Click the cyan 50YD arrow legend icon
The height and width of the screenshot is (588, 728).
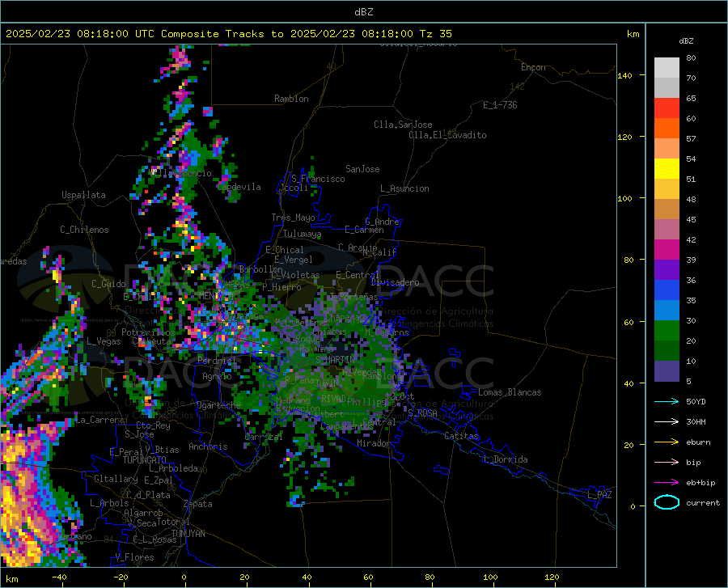(x=667, y=401)
